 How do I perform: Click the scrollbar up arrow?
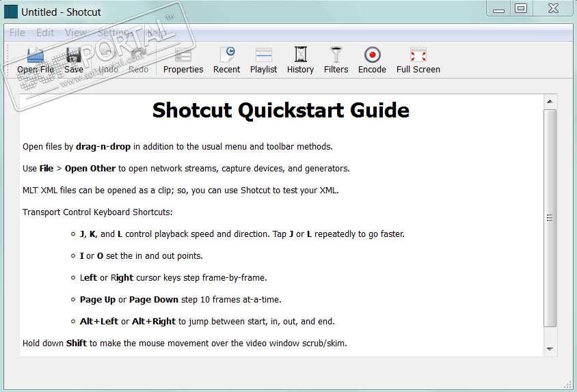550,102
